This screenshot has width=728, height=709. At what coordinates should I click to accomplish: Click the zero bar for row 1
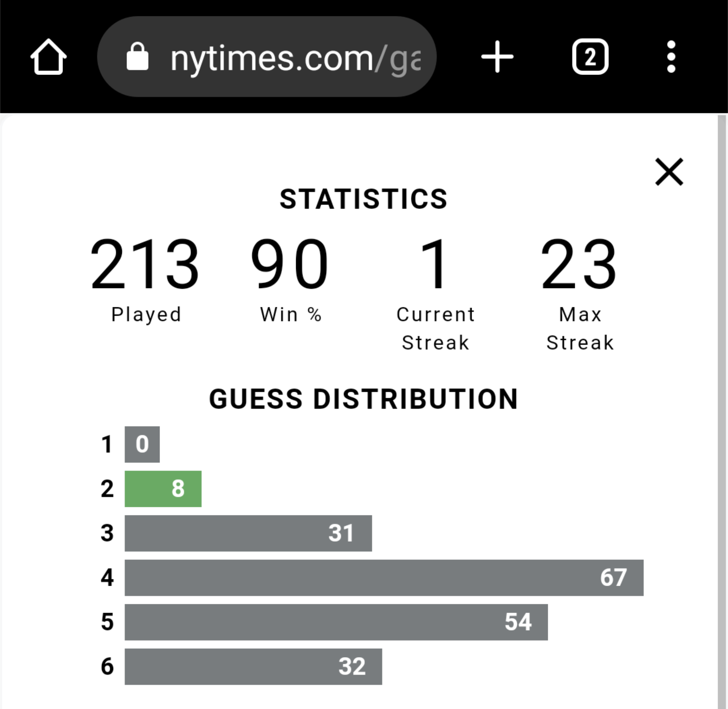coord(142,444)
